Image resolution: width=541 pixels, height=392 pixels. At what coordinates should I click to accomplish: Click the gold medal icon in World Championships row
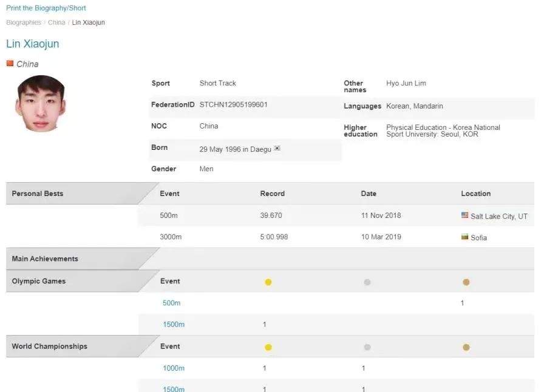(x=268, y=347)
